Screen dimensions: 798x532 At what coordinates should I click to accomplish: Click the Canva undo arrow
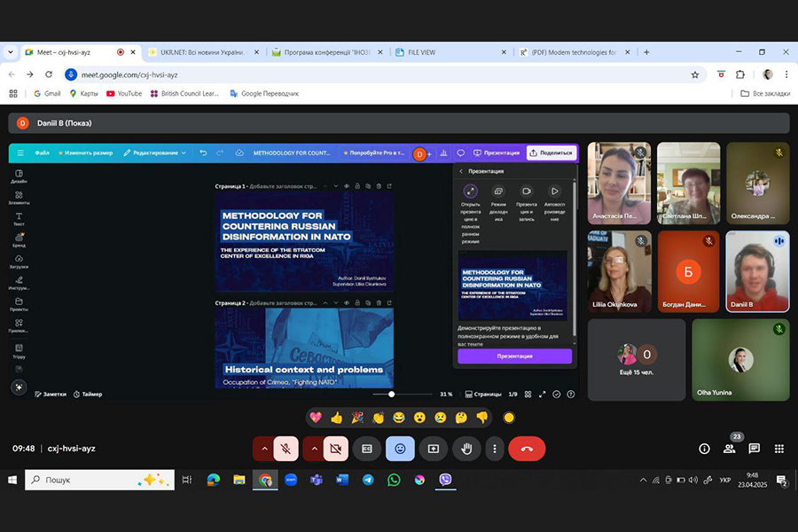(x=203, y=153)
